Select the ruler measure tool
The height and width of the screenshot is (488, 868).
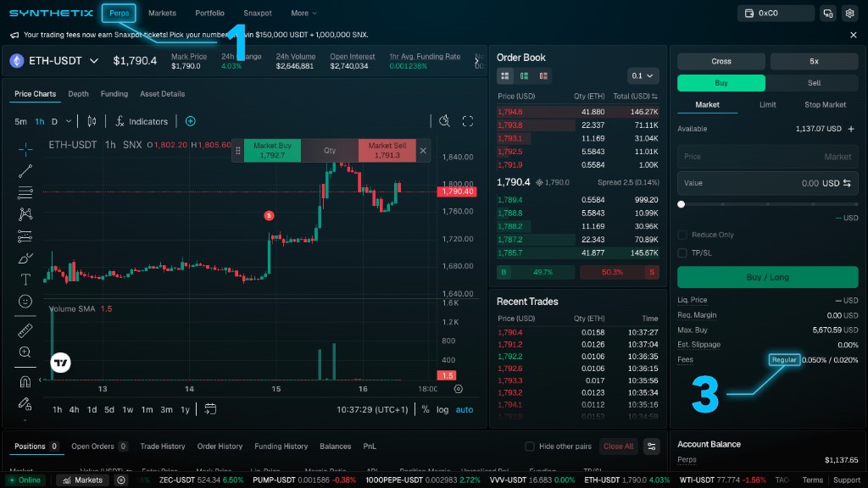point(25,330)
